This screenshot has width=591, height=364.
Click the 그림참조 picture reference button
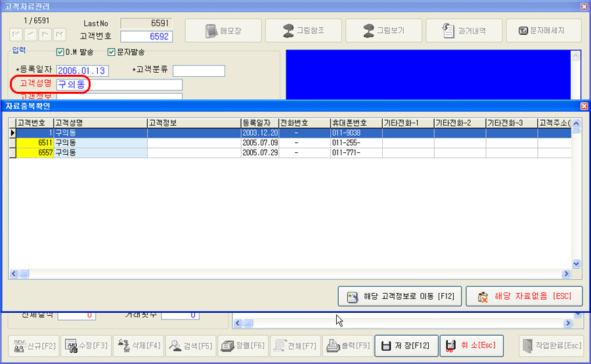click(303, 30)
